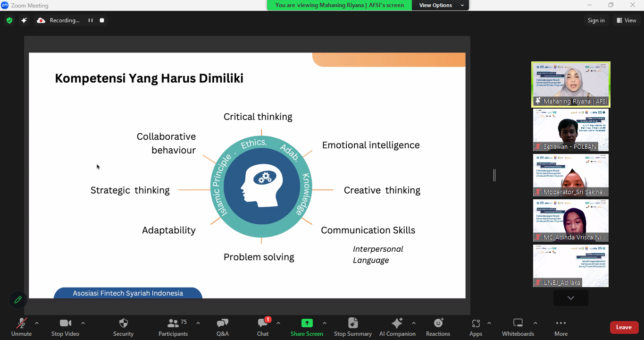
Task: Expand the View Options dropdown
Action: 440,5
